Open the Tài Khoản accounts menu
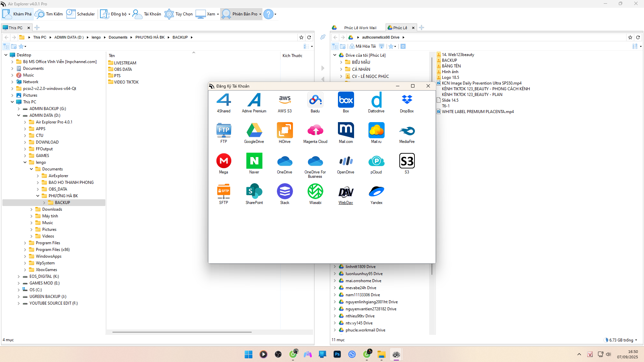This screenshot has width=644, height=362. point(147,14)
